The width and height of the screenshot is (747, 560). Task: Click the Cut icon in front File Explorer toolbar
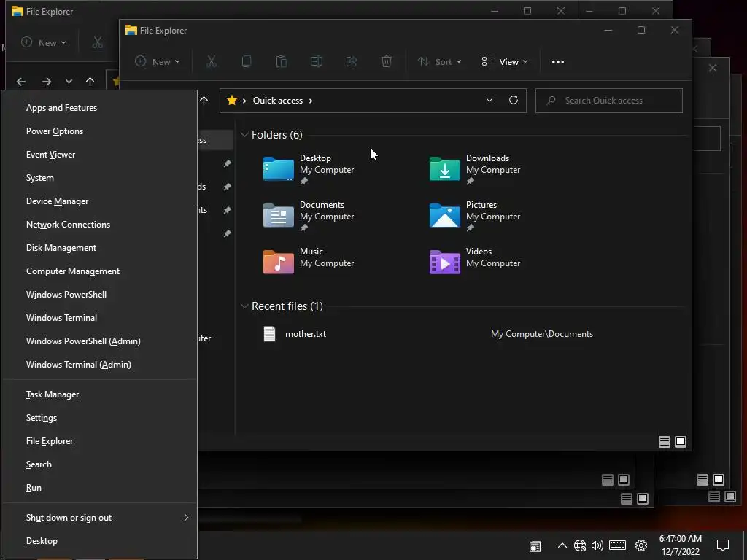click(212, 61)
